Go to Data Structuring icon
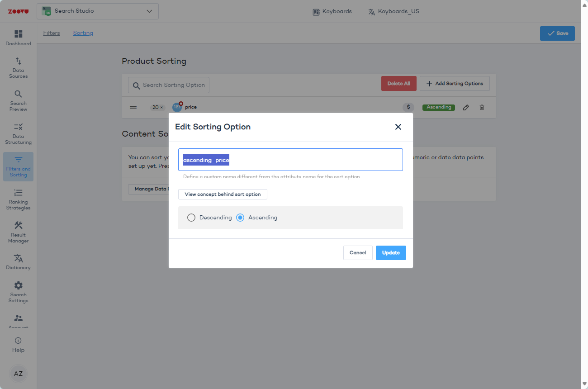588x389 pixels. tap(18, 127)
